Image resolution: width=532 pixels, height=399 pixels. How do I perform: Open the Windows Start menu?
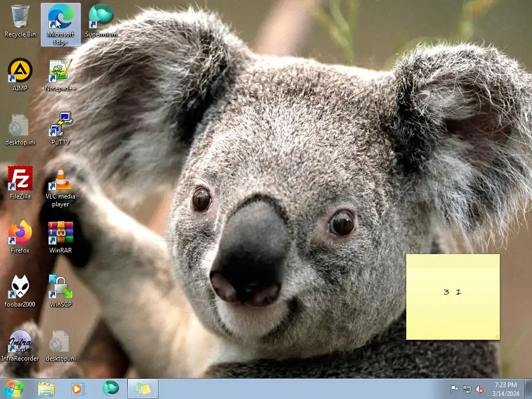click(x=14, y=389)
